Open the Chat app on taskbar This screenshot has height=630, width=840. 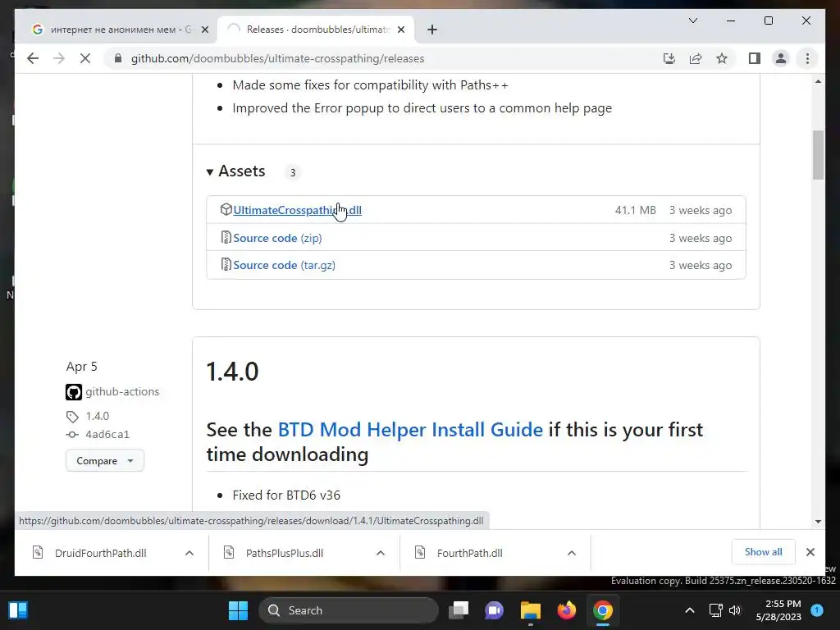click(494, 610)
